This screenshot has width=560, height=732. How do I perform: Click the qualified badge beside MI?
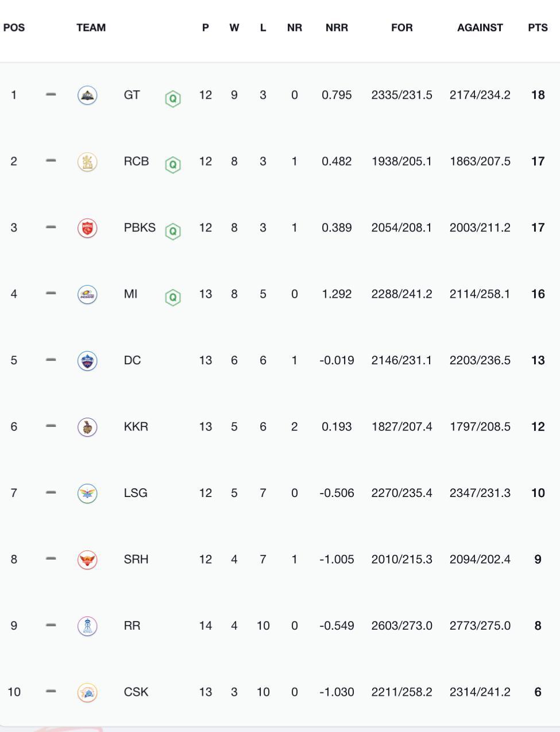tap(173, 298)
